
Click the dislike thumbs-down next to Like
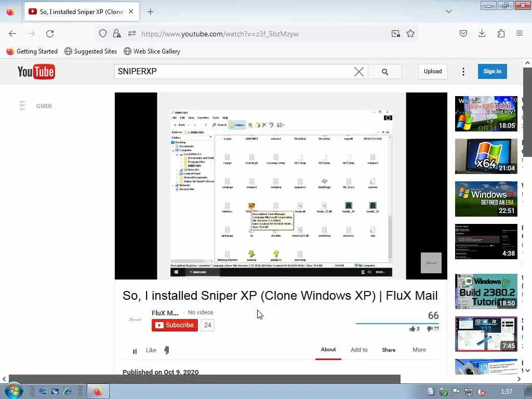tap(167, 350)
